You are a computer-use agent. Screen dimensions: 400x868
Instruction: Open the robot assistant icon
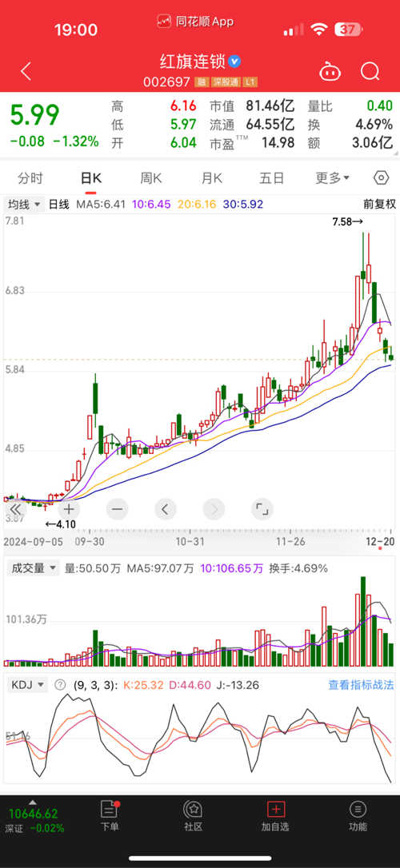point(330,71)
